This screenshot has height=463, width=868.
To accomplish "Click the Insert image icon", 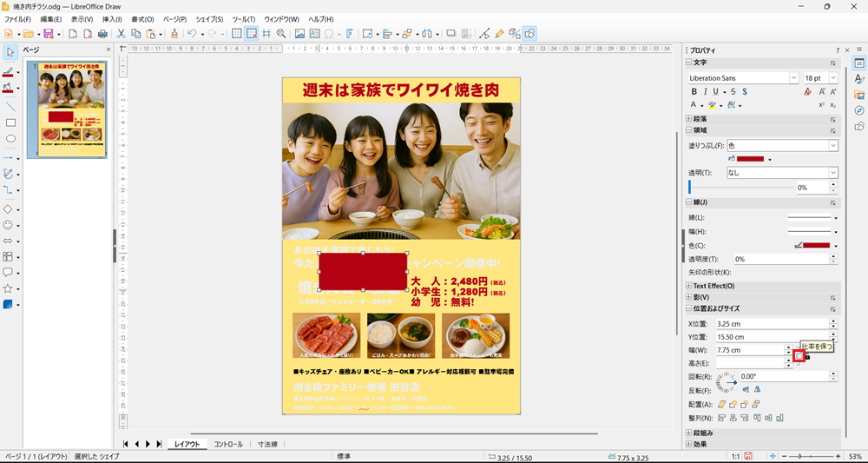I will [299, 33].
